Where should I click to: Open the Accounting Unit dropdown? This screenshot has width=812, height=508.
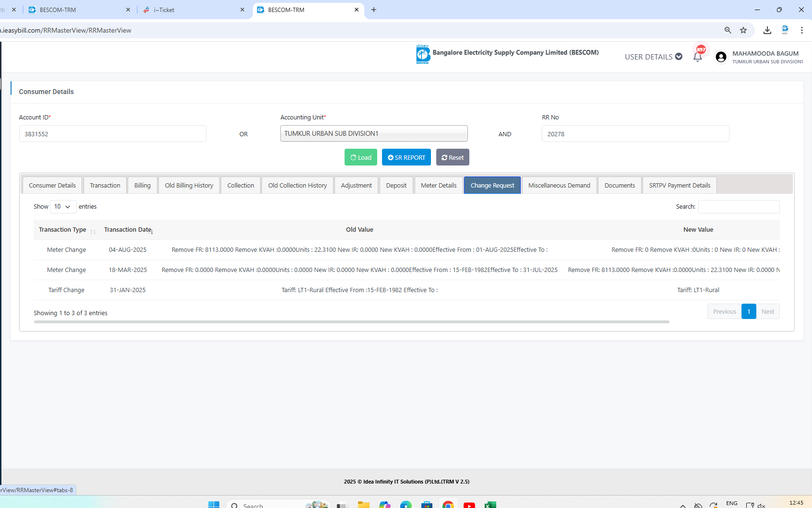click(374, 134)
